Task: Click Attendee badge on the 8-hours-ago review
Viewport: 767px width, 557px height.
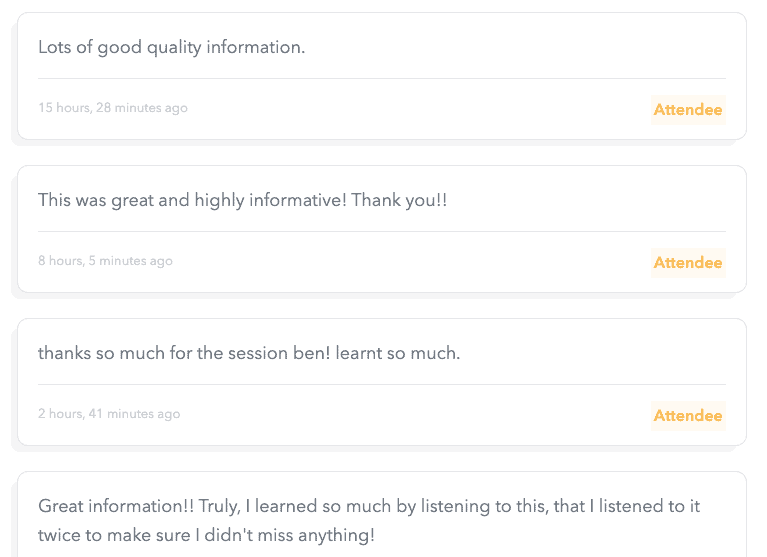Action: click(x=687, y=263)
